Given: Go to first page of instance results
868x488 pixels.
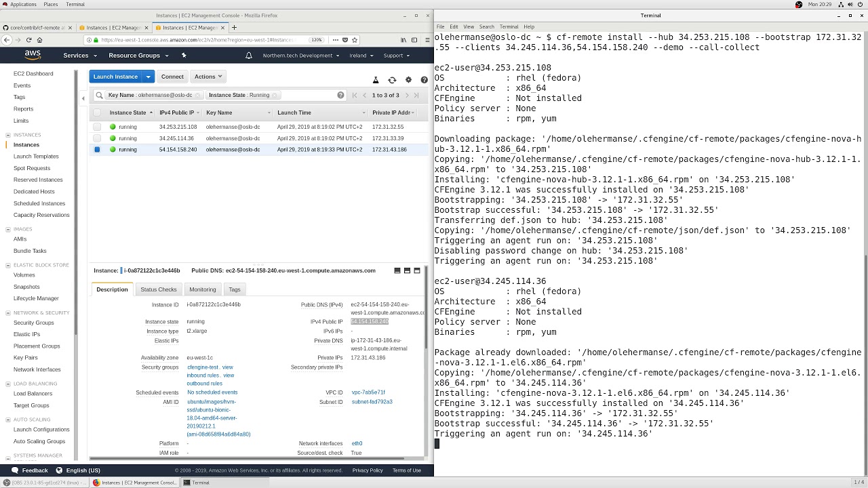Looking at the screenshot, I should 355,96.
